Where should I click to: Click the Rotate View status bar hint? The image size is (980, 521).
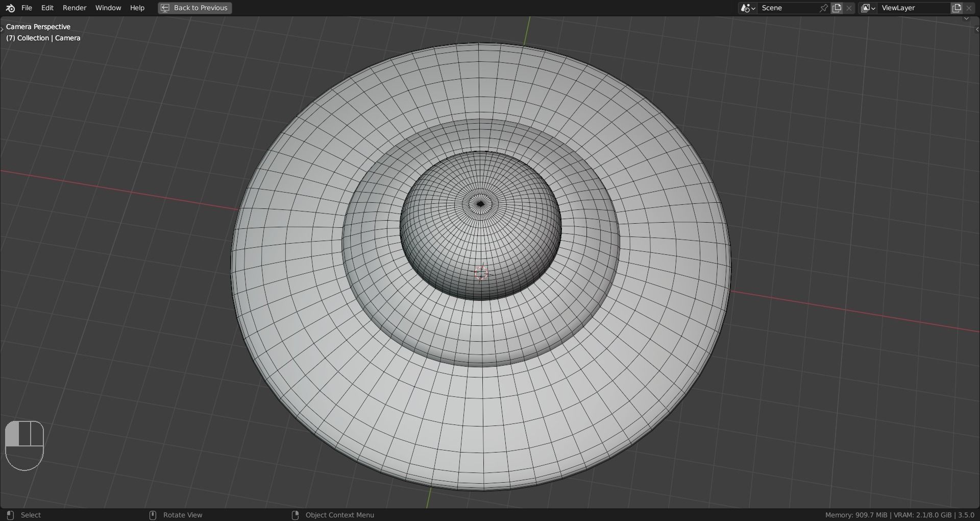click(x=183, y=515)
